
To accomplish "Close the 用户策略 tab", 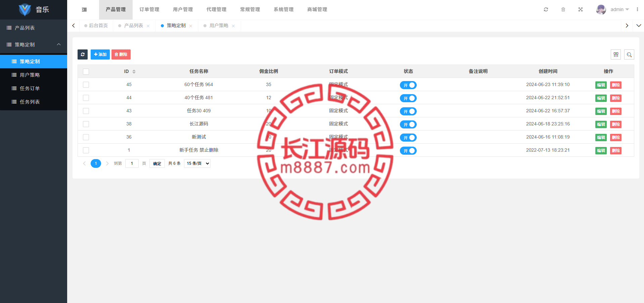I will (233, 26).
